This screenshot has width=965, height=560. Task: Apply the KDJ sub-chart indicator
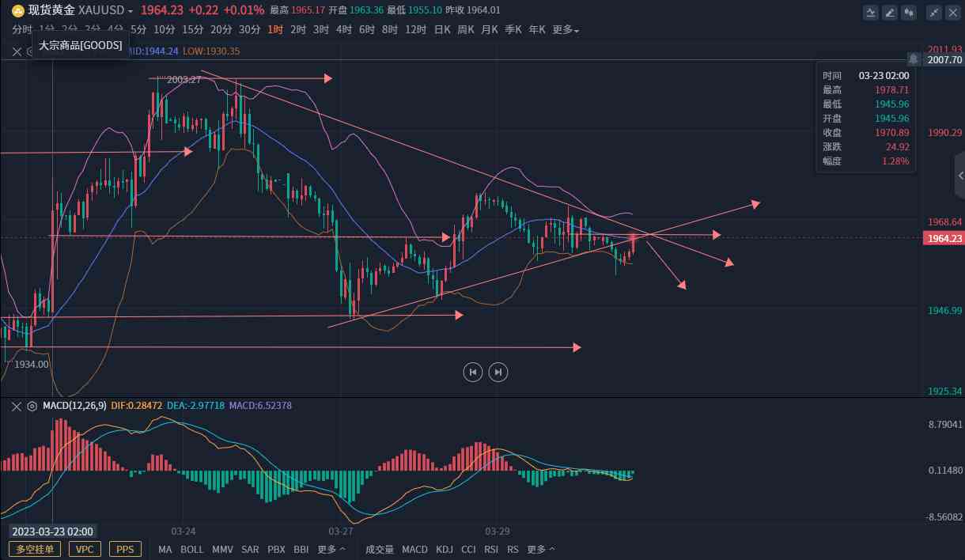[445, 549]
